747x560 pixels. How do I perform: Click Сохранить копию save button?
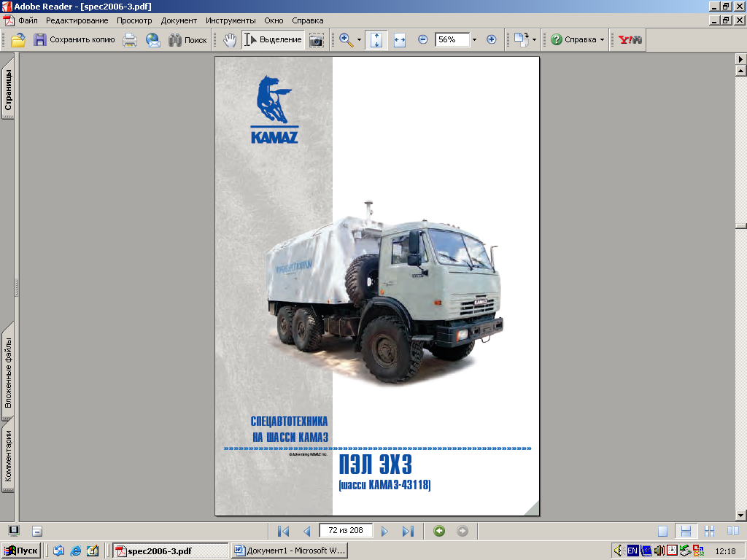pyautogui.click(x=74, y=40)
